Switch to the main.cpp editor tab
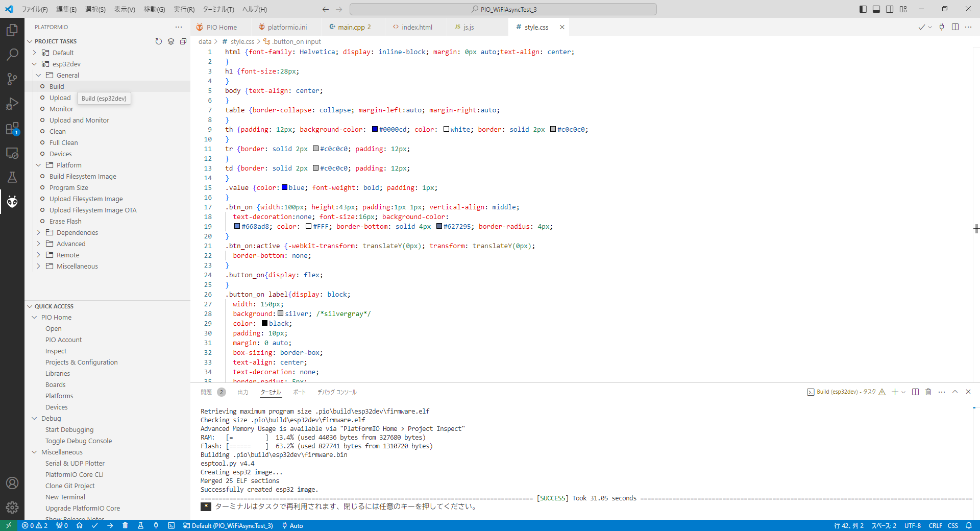This screenshot has height=531, width=980. [351, 27]
